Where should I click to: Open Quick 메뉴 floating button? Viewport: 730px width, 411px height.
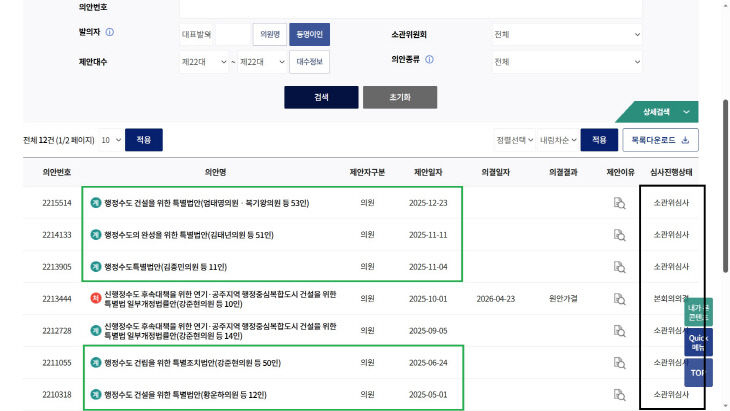coord(698,343)
